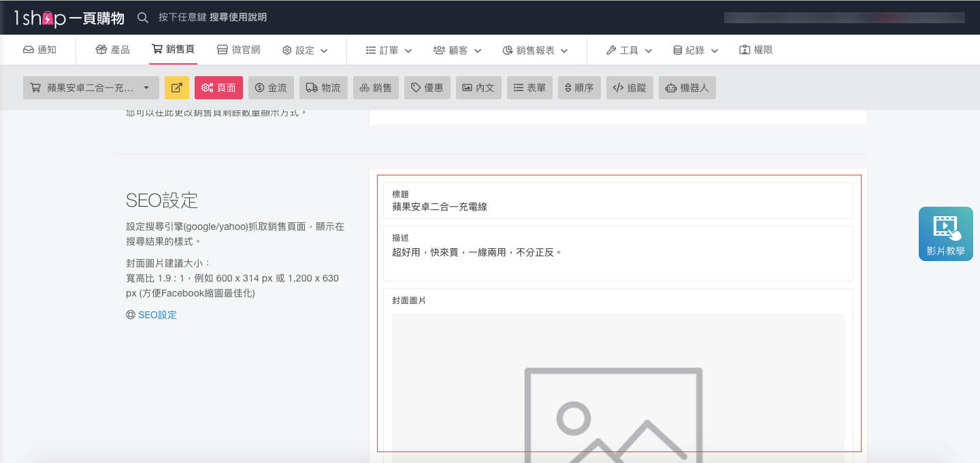Open 追蹤 tracking code settings
The width and height of the screenshot is (980, 463).
(630, 88)
